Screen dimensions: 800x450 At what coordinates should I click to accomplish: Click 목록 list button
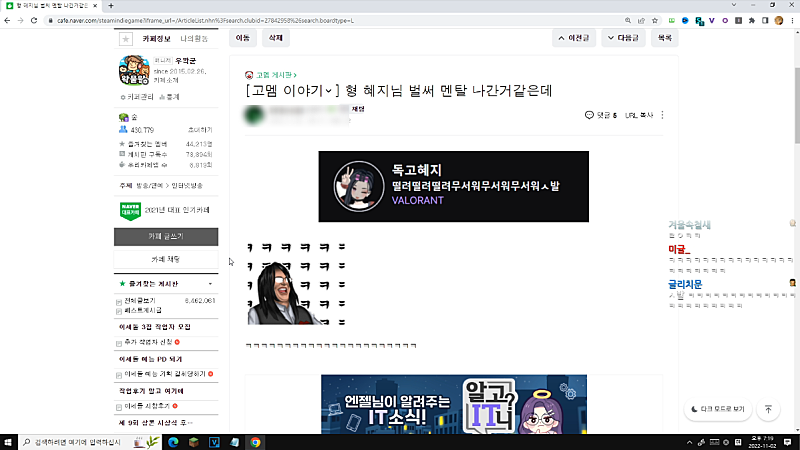click(664, 38)
